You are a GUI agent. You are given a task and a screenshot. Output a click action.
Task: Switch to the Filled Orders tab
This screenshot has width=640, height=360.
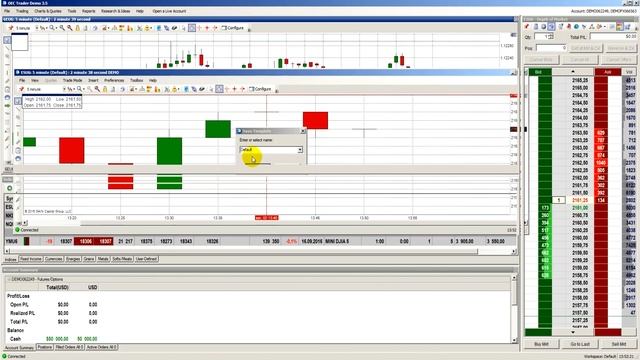pyautogui.click(x=69, y=347)
